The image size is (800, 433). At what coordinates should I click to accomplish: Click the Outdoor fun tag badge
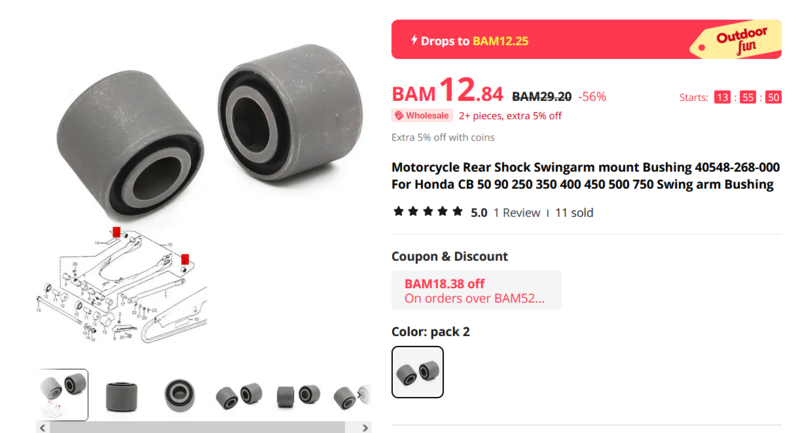736,40
